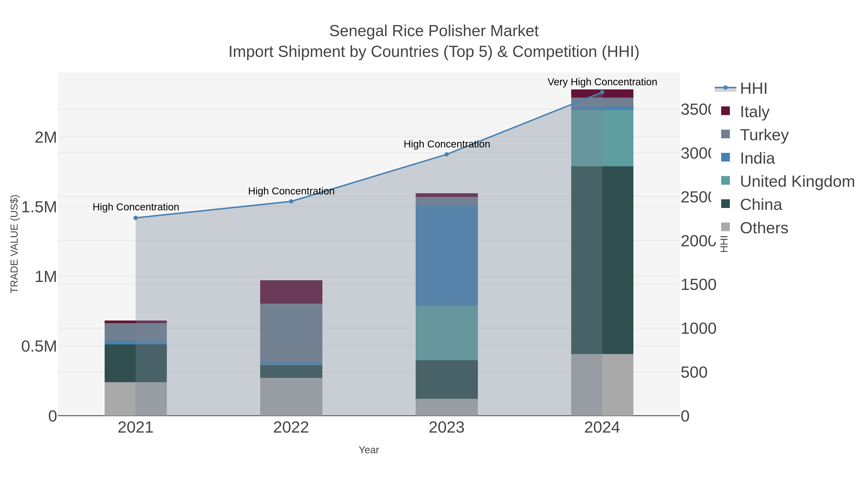The width and height of the screenshot is (868, 488).
Task: Click the 2021 x-axis label
Action: click(x=136, y=427)
